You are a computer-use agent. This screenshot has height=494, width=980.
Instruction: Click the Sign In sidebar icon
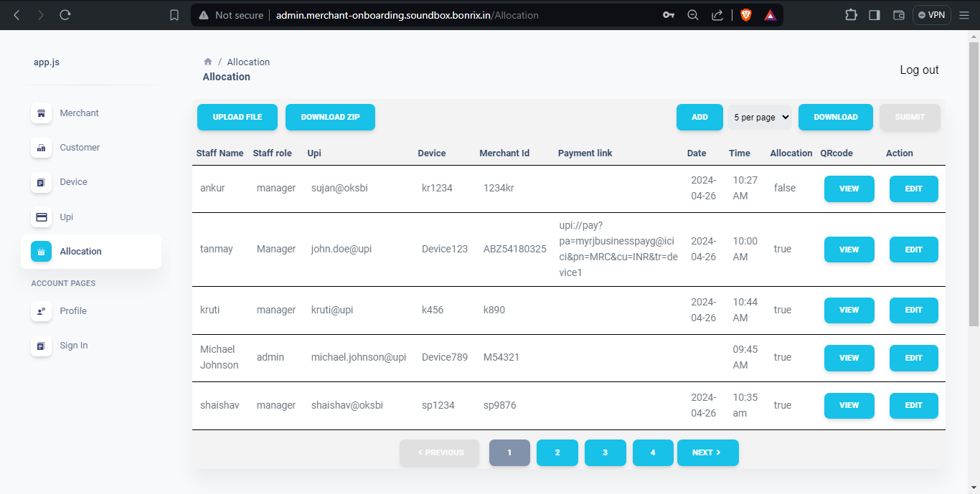[x=42, y=345]
